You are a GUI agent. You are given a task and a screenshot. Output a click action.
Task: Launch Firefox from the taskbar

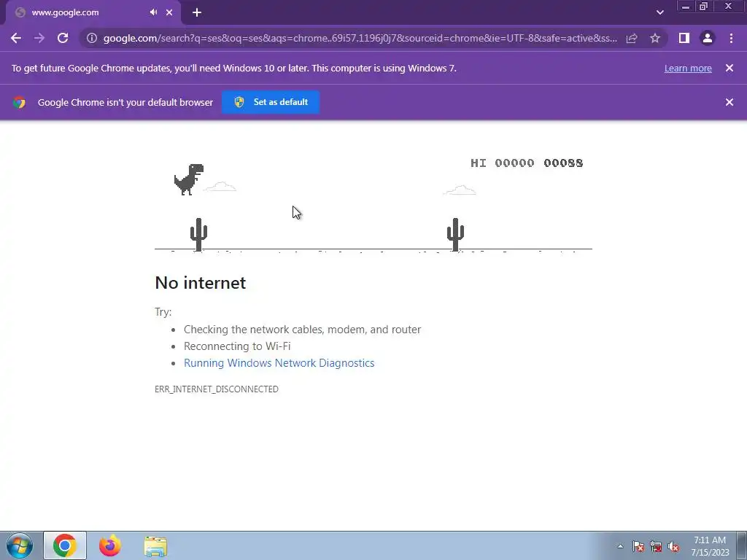[110, 545]
